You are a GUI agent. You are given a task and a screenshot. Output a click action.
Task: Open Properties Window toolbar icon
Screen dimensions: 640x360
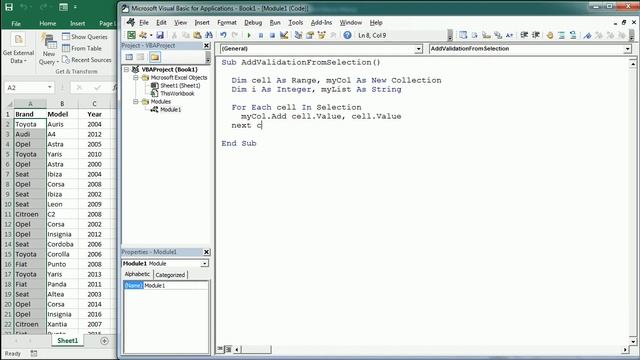tap(310, 36)
